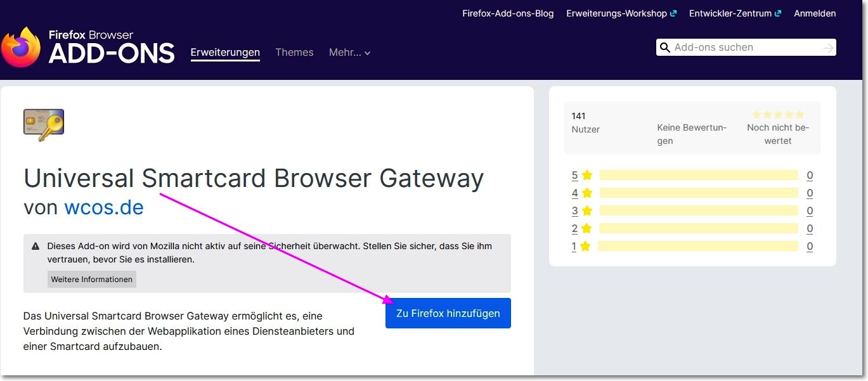This screenshot has width=868, height=381.
Task: Click the search magnifier icon
Action: point(664,48)
